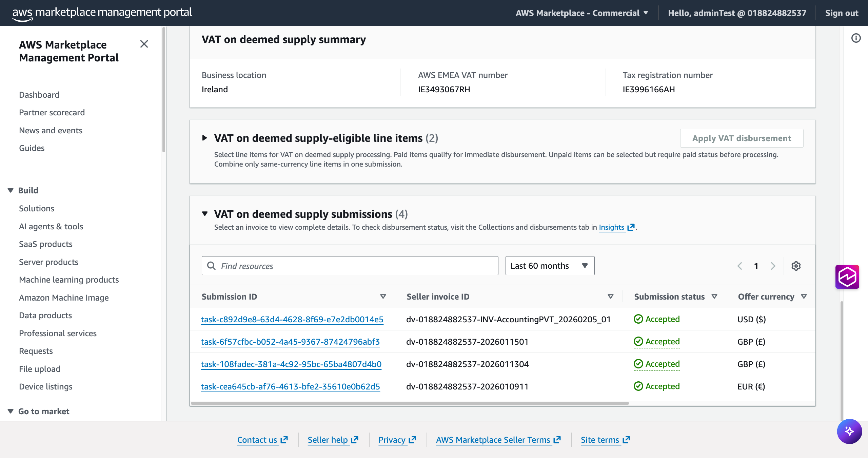The image size is (868, 458).
Task: Click external link icon beside Privacy
Action: tap(412, 440)
